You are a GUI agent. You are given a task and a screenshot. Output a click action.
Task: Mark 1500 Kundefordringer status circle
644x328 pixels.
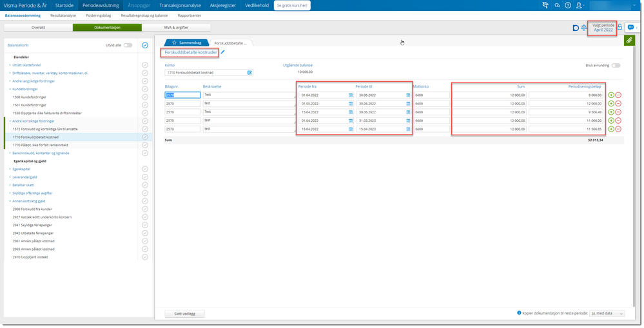click(x=145, y=97)
